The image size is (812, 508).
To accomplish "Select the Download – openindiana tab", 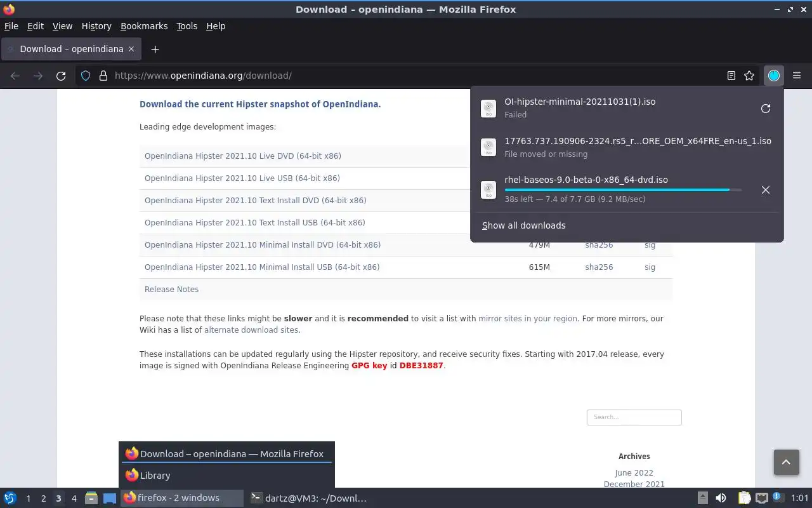I will click(71, 49).
